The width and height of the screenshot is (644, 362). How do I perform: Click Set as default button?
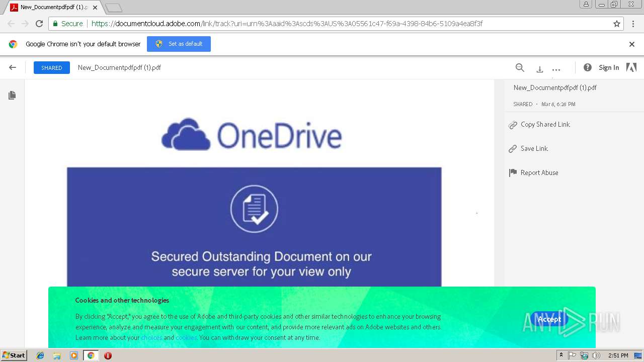point(179,44)
